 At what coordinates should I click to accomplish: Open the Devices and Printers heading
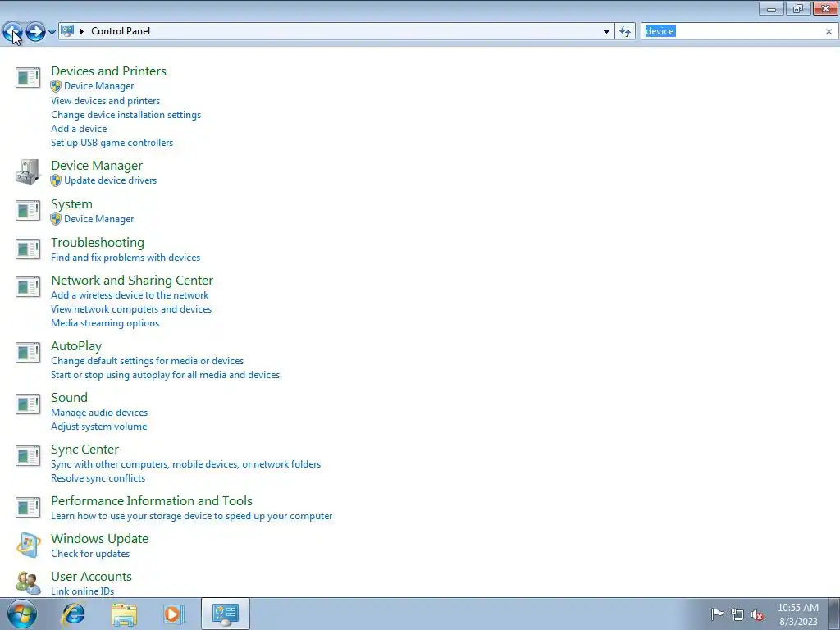pyautogui.click(x=109, y=71)
